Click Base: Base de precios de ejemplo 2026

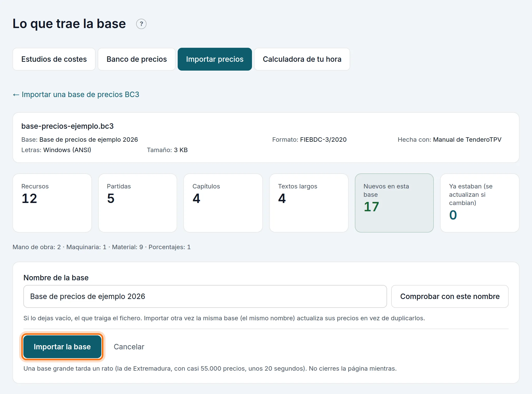click(x=79, y=140)
